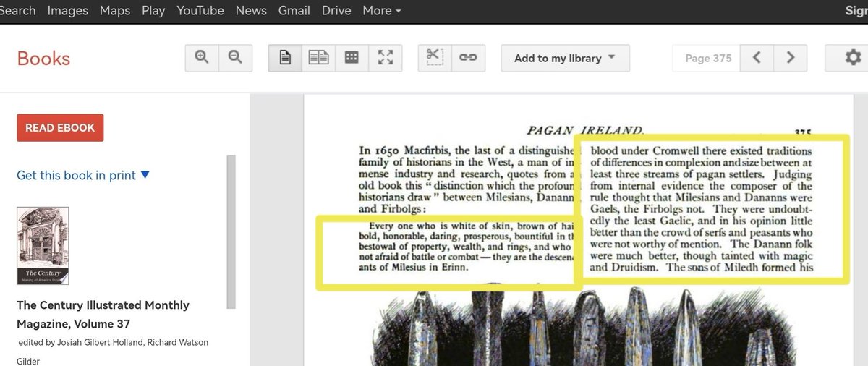Open Images in the top bar
Screen dimensions: 868x366
point(68,11)
